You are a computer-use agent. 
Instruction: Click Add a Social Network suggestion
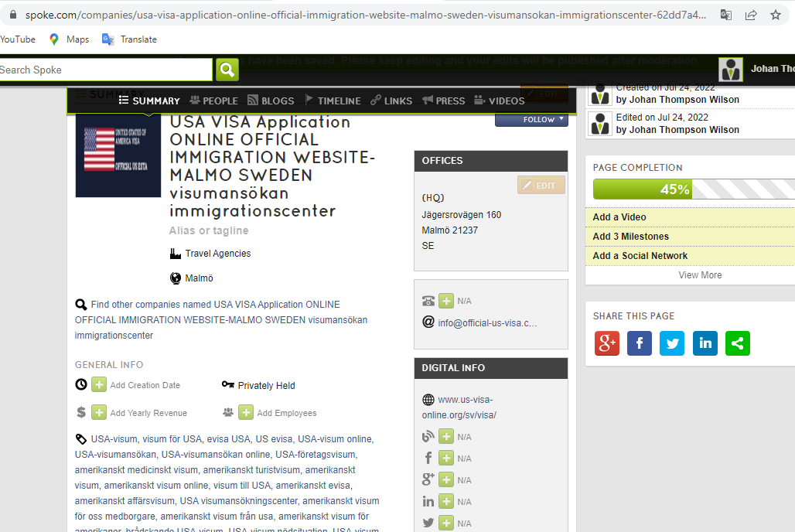tap(640, 256)
